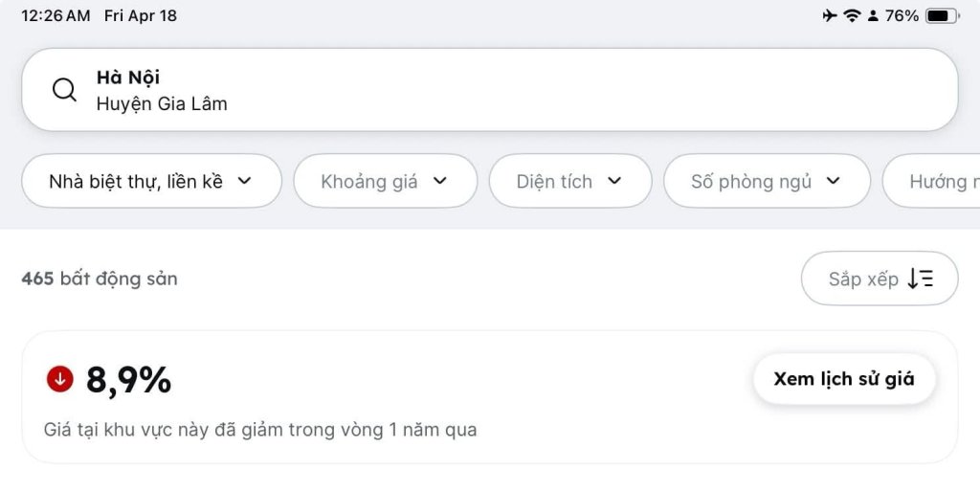Click the chevron in the Khoảng giá chip
Viewport: 980px width, 492px height.
[x=440, y=181]
